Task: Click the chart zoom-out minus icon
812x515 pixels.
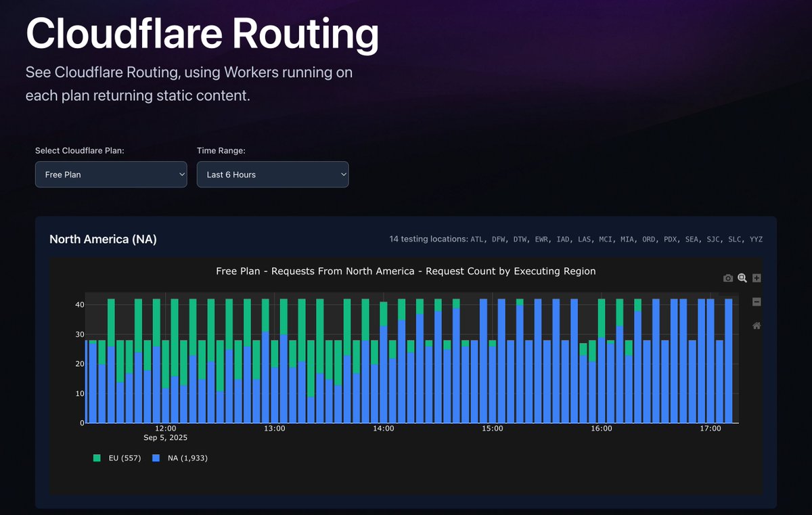Action: pyautogui.click(x=757, y=302)
